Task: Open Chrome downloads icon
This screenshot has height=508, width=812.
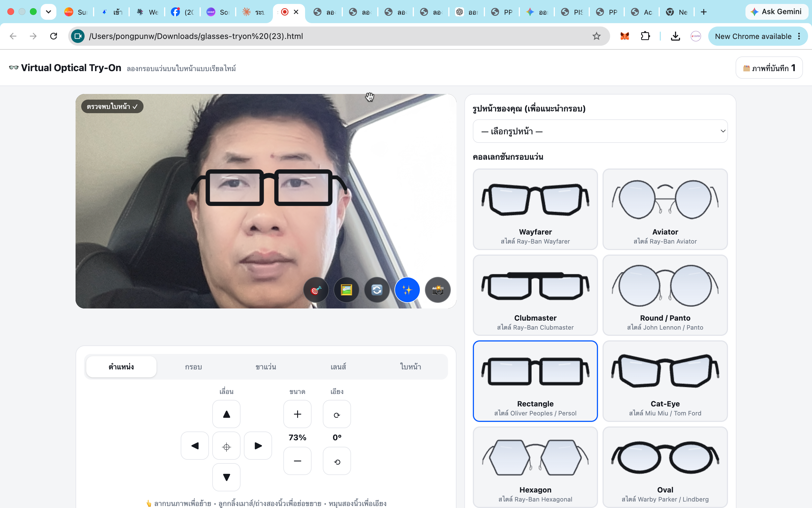Action: (675, 36)
